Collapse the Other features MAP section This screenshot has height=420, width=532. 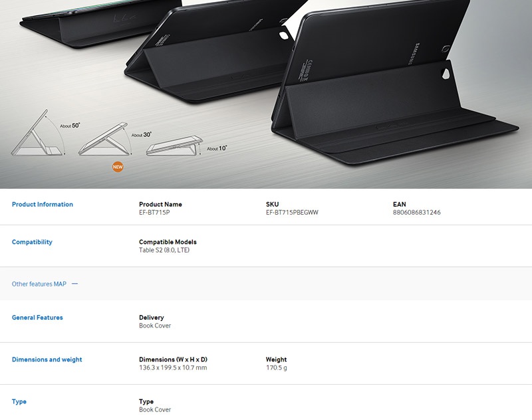pos(39,284)
